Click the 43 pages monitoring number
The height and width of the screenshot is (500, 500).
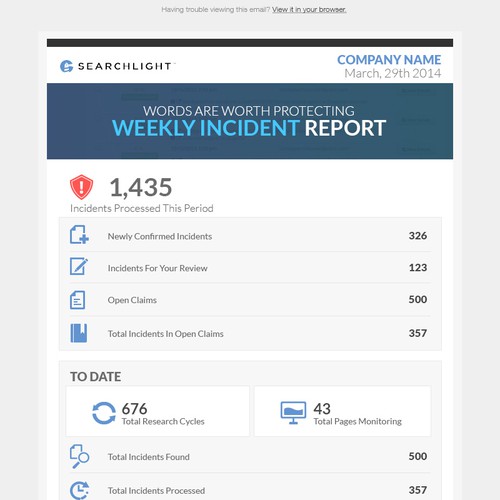[x=322, y=409]
